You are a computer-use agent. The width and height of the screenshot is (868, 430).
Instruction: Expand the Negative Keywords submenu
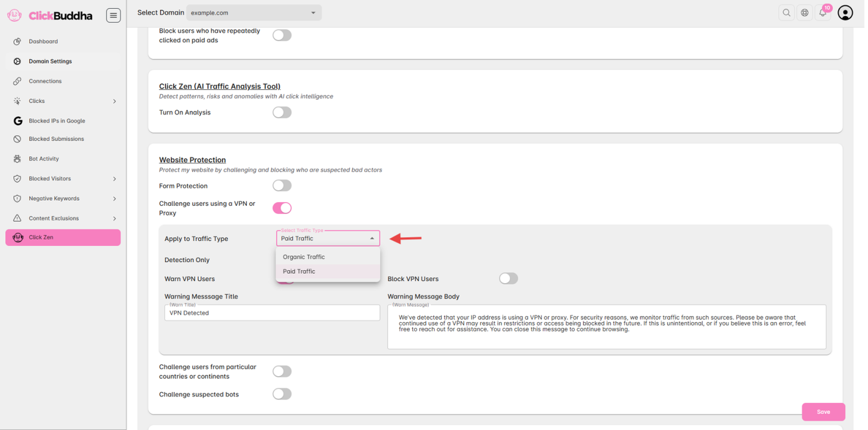tap(114, 199)
